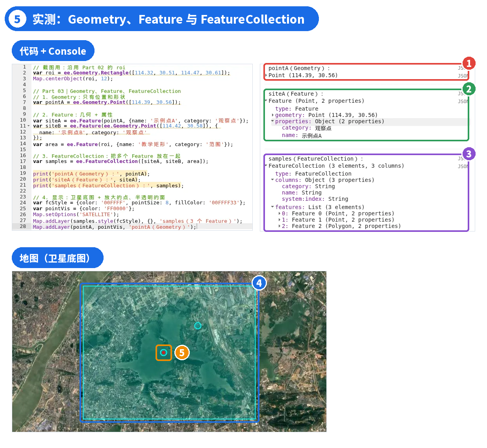
Task: Click the cyan siteB circle marker on map
Action: 198,326
